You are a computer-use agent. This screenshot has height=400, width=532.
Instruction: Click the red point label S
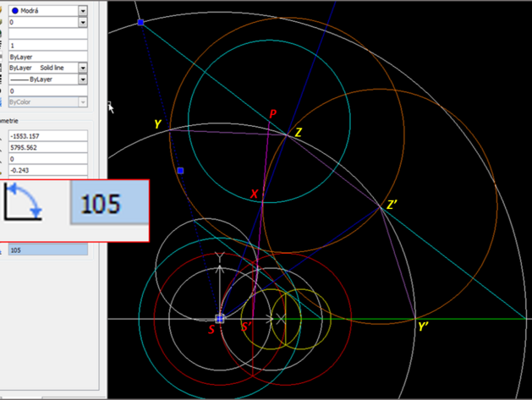[211, 329]
